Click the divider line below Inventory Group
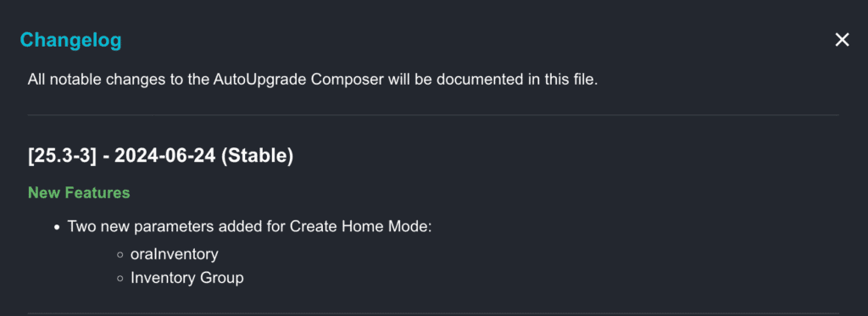The image size is (868, 316). pyautogui.click(x=433, y=313)
